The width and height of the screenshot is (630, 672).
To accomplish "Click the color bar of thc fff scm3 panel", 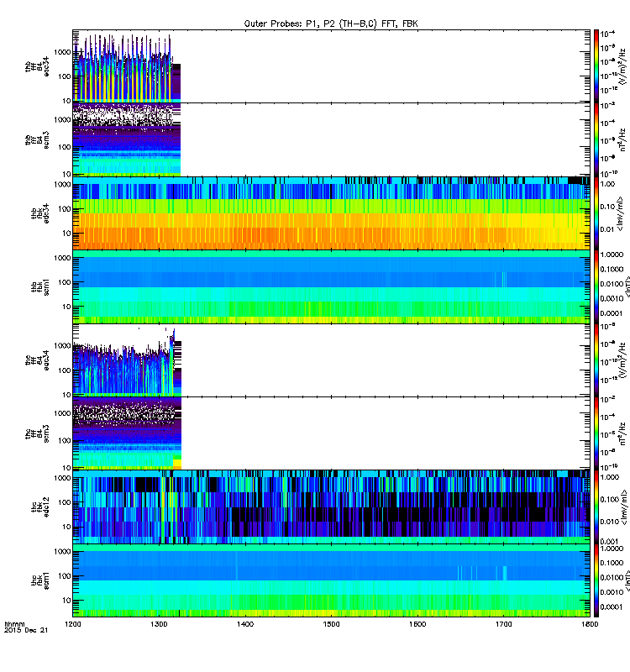I will coord(596,433).
